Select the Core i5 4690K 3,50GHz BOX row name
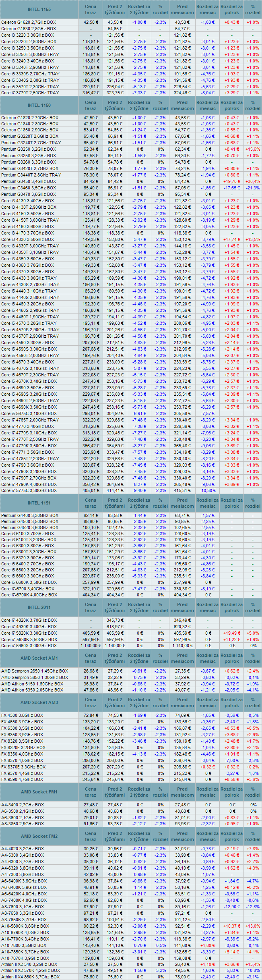Screen dimensions: 262x980 (x=29, y=407)
